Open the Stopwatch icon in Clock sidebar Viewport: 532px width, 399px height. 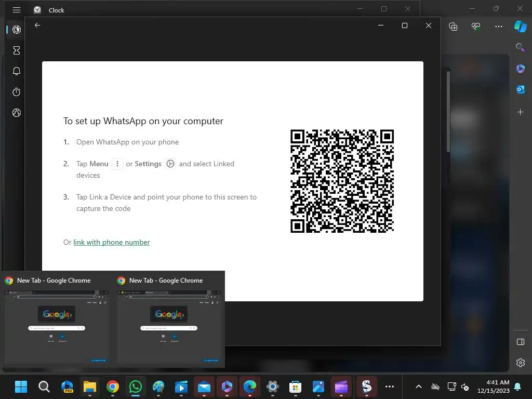point(16,92)
